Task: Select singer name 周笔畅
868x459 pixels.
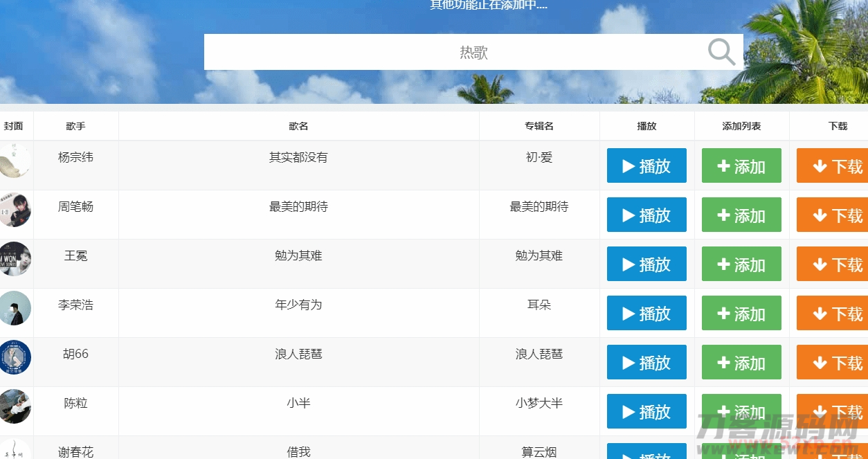Action: 75,206
